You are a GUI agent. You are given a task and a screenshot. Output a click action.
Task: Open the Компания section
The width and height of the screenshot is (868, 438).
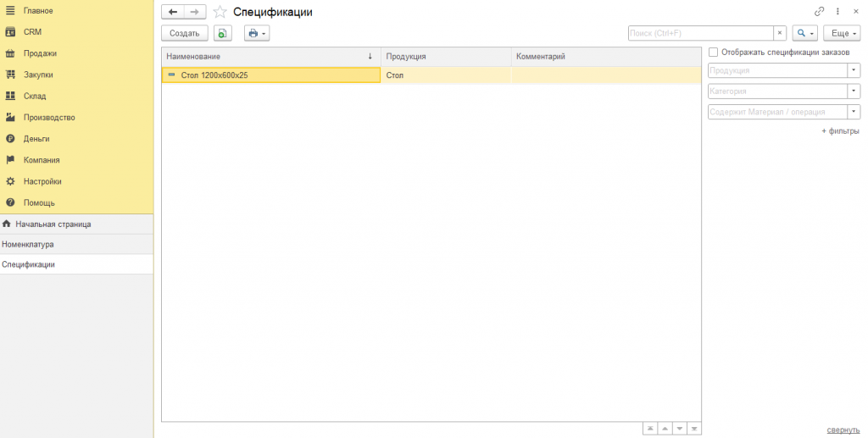41,160
